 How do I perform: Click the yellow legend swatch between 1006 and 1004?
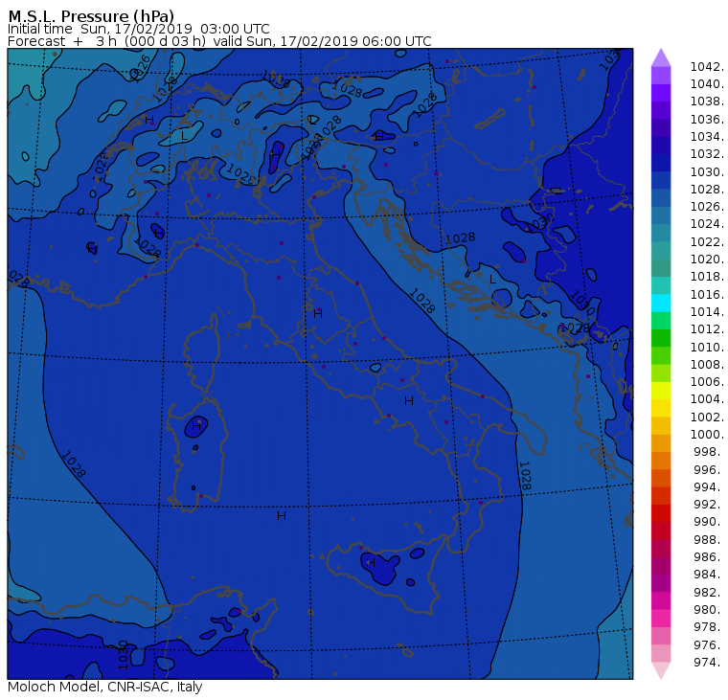click(661, 391)
